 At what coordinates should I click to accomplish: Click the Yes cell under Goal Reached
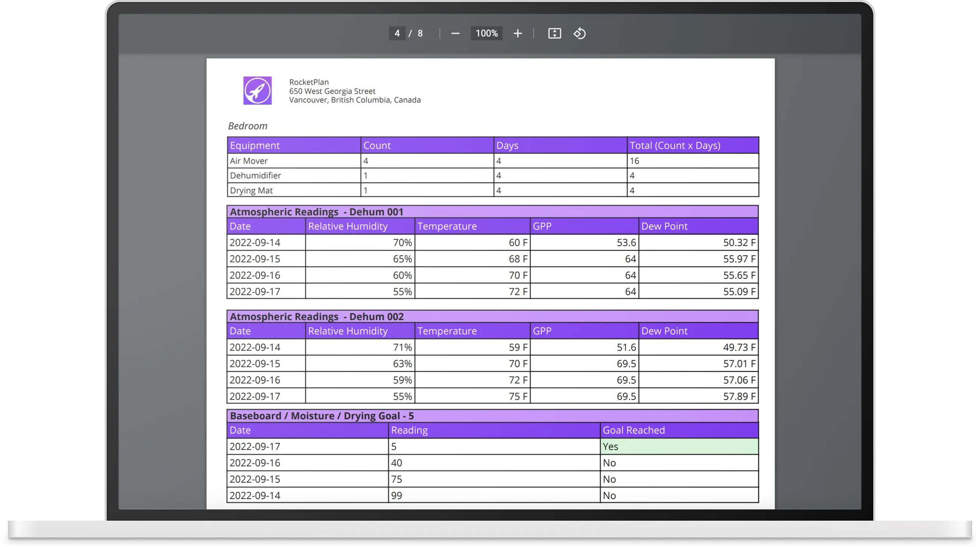[x=611, y=447]
